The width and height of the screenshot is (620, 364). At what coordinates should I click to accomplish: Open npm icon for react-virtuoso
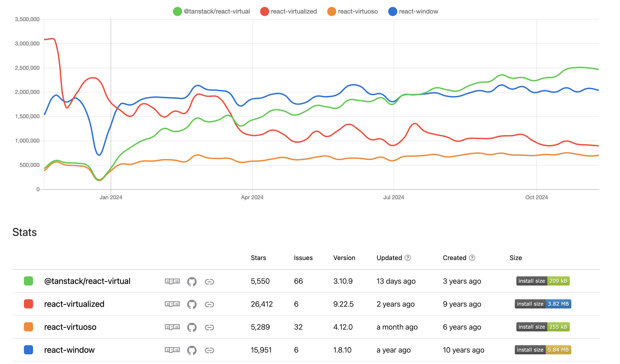[172, 327]
